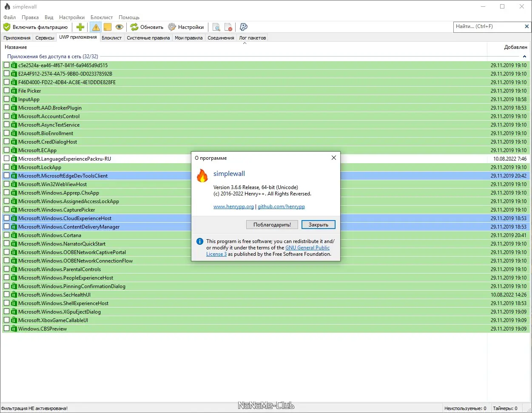Click the UWP icon of Microsoft.ECApp row

tap(14, 150)
